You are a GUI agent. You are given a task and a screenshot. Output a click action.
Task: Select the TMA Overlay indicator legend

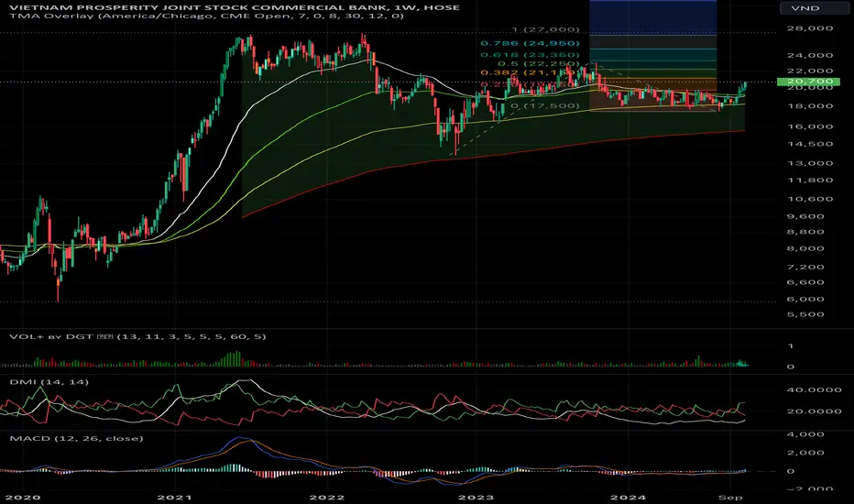(207, 16)
